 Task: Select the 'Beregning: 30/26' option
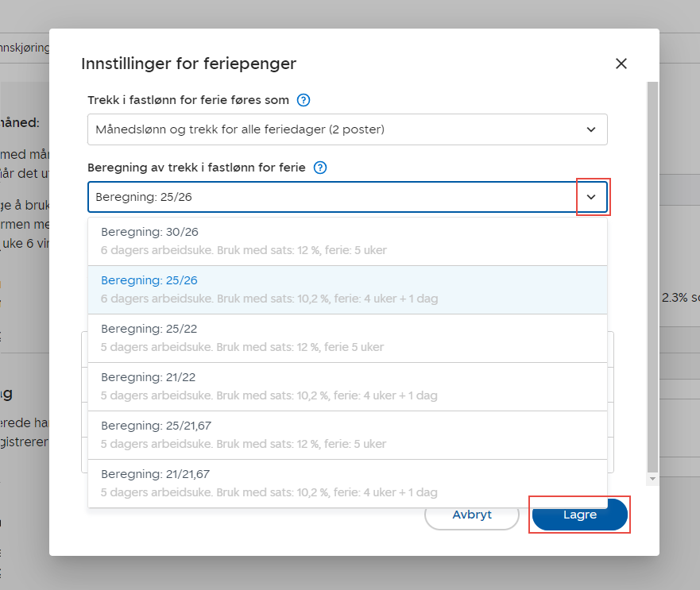[346, 241]
